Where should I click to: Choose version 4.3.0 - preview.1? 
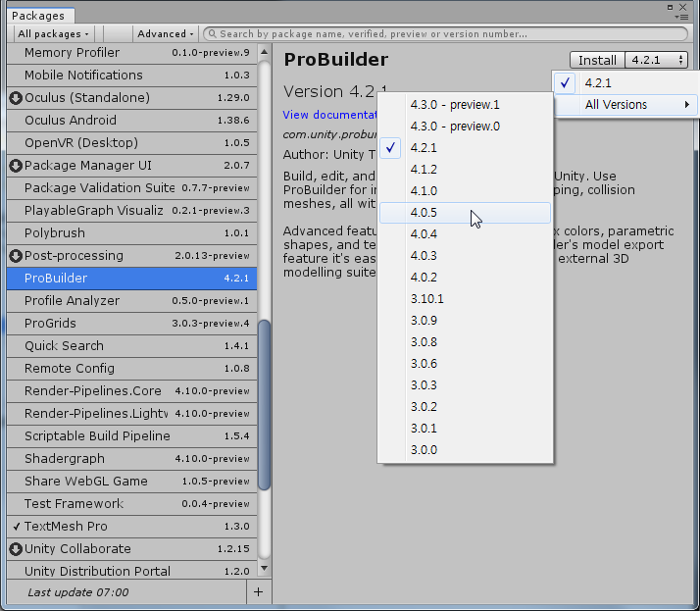click(x=465, y=105)
